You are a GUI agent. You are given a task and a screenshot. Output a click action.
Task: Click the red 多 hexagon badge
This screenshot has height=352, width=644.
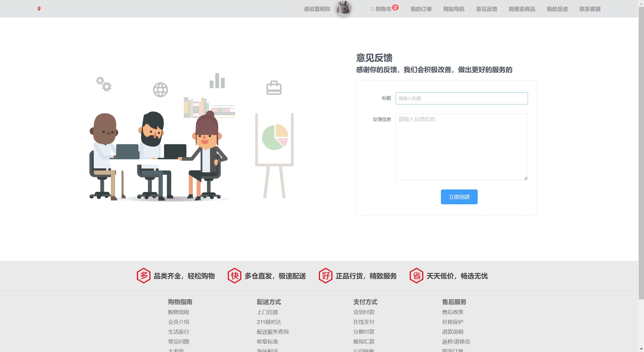coord(143,276)
